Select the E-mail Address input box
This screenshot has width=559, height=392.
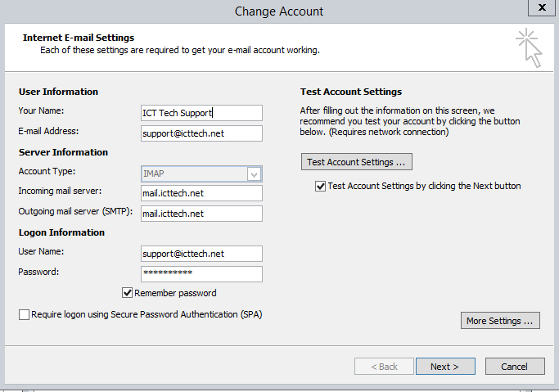click(x=201, y=133)
